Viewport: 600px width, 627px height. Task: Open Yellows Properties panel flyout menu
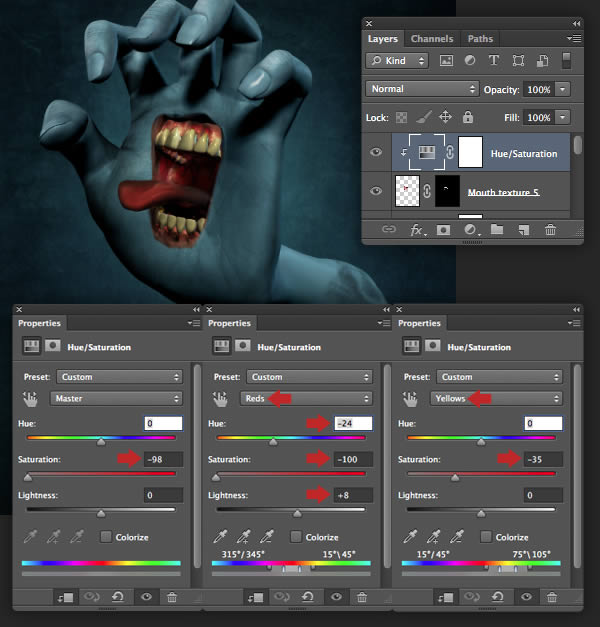point(574,323)
